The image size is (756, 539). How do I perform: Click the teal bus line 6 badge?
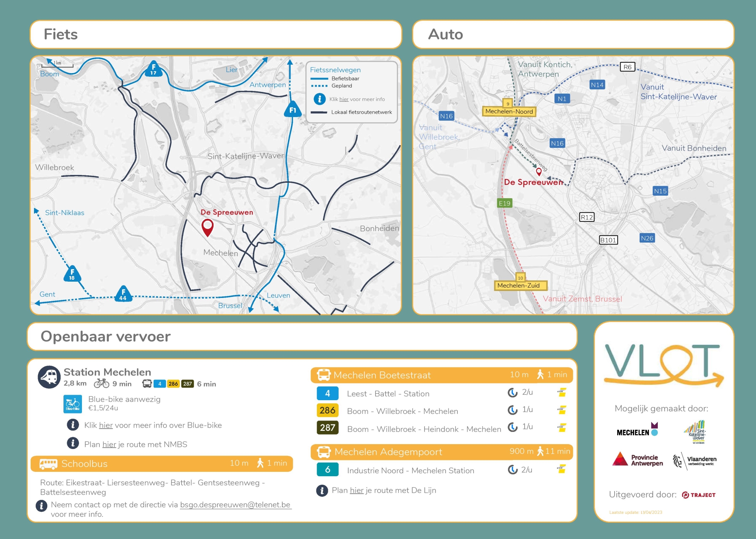327,470
